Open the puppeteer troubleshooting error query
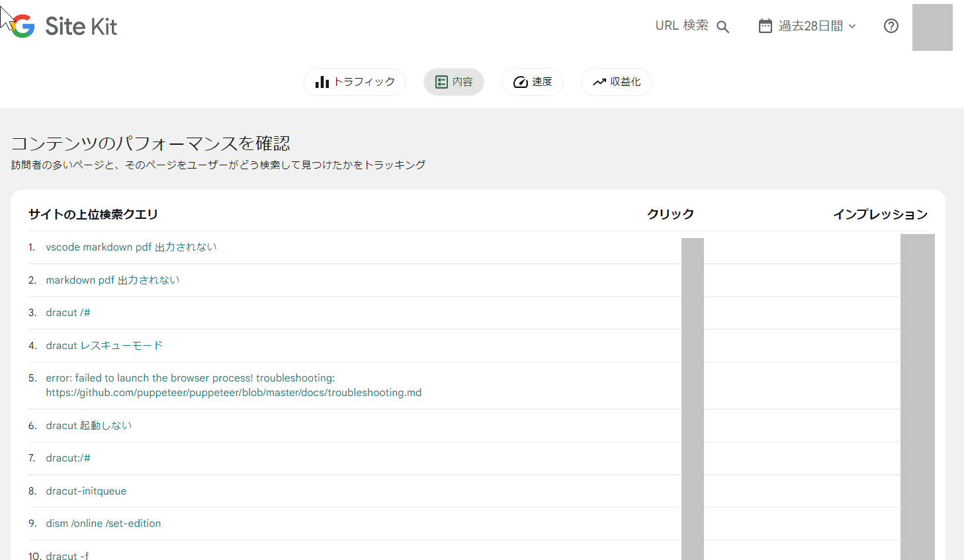Viewport: 964px width, 560px height. click(234, 385)
